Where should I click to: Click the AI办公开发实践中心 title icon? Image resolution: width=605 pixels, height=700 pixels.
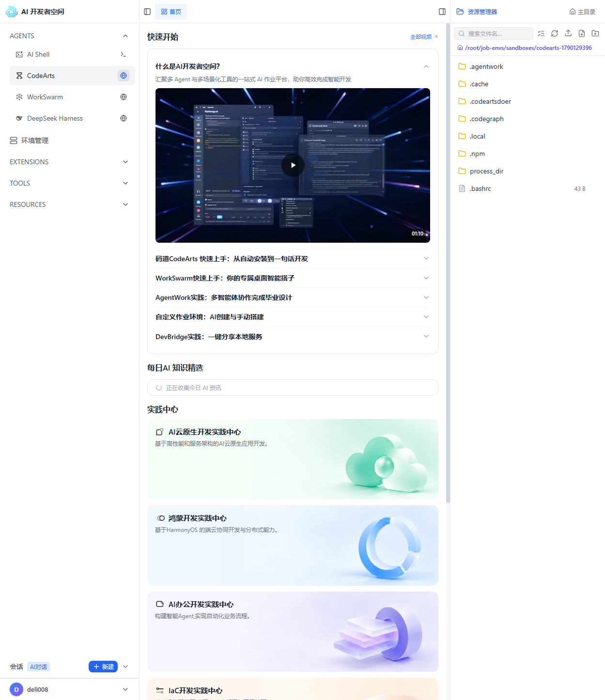click(159, 604)
